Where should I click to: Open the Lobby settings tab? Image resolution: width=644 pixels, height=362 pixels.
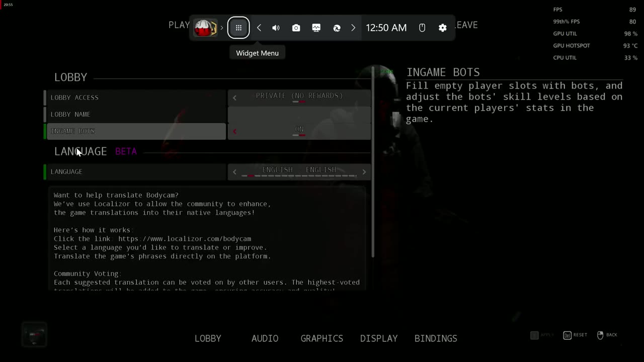coord(208,338)
